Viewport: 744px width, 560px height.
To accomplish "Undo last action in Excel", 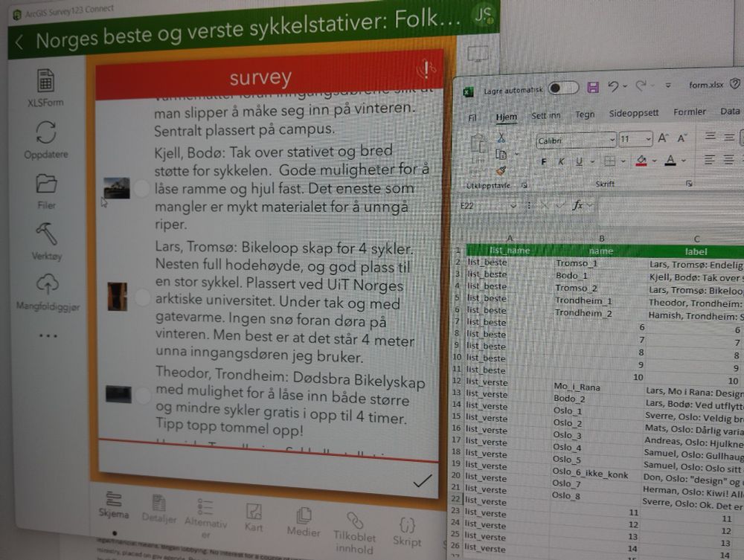I will click(x=613, y=86).
